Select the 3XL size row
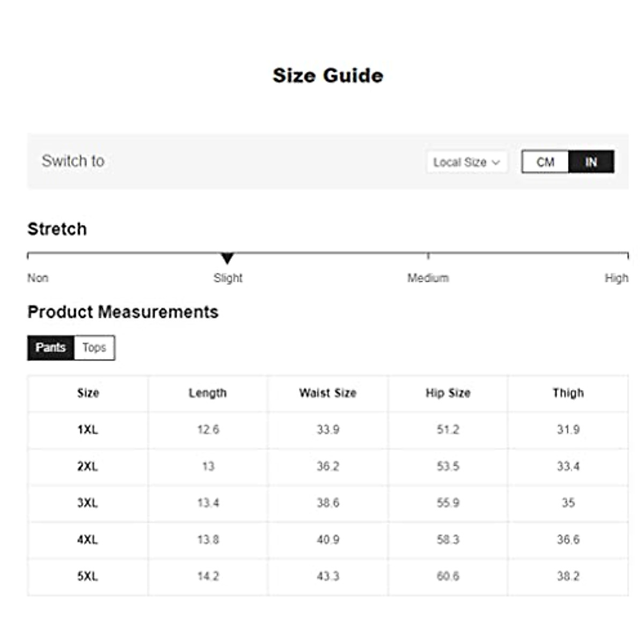Image resolution: width=644 pixels, height=644 pixels. 87,503
